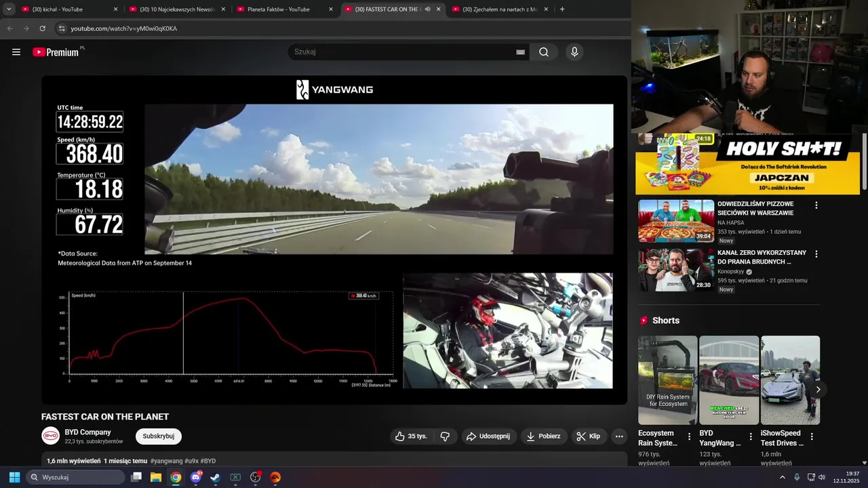The image size is (868, 488).
Task: Like the video (35 tys.)
Action: click(412, 436)
